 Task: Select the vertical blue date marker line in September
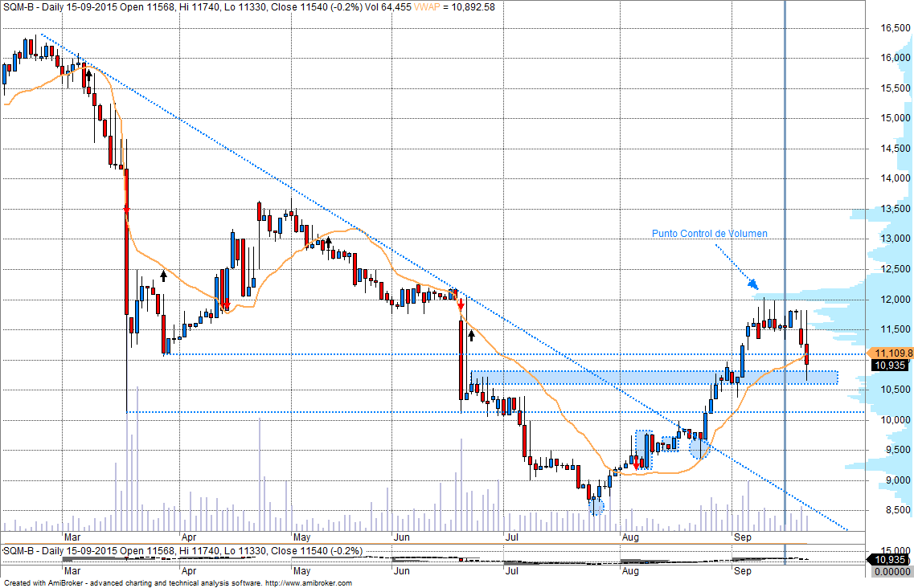785,267
